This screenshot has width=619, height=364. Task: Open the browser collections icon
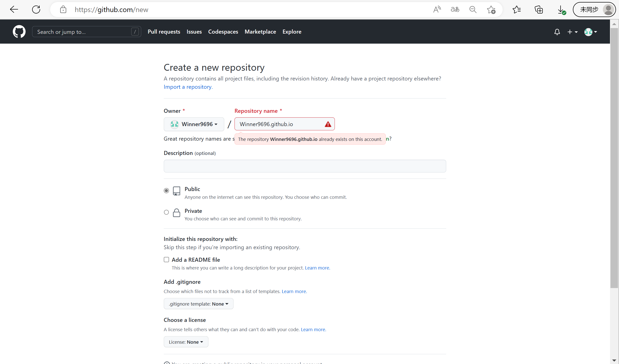(538, 10)
